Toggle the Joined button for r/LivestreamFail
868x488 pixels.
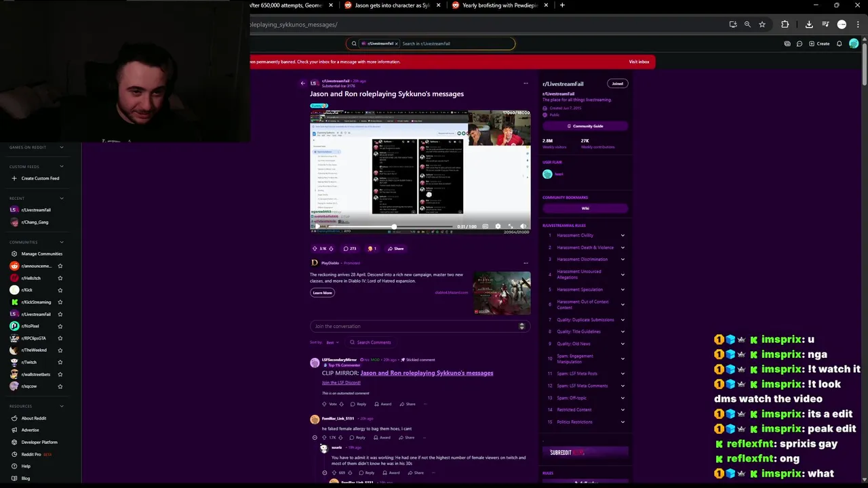click(618, 83)
